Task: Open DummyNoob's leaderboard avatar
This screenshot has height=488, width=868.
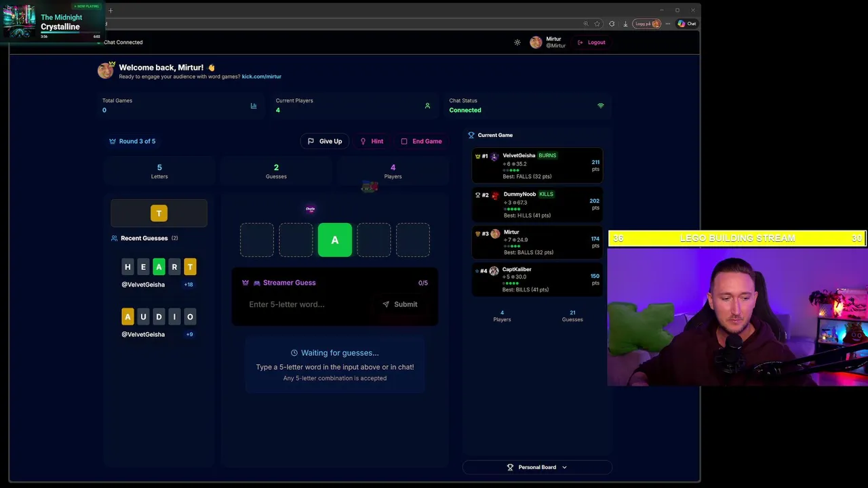Action: 495,195
